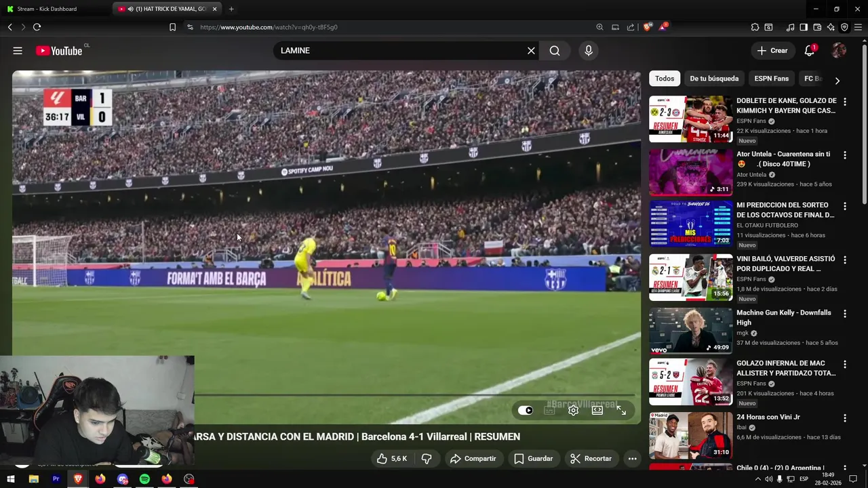The height and width of the screenshot is (488, 868).
Task: Clear the LAMINE search query
Action: click(531, 51)
